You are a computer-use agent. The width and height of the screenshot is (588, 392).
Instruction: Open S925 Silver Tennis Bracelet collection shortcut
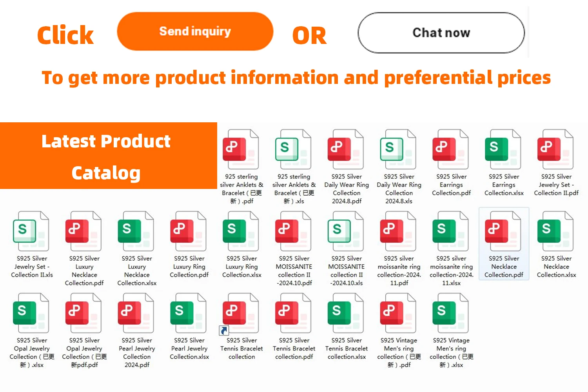(241, 314)
